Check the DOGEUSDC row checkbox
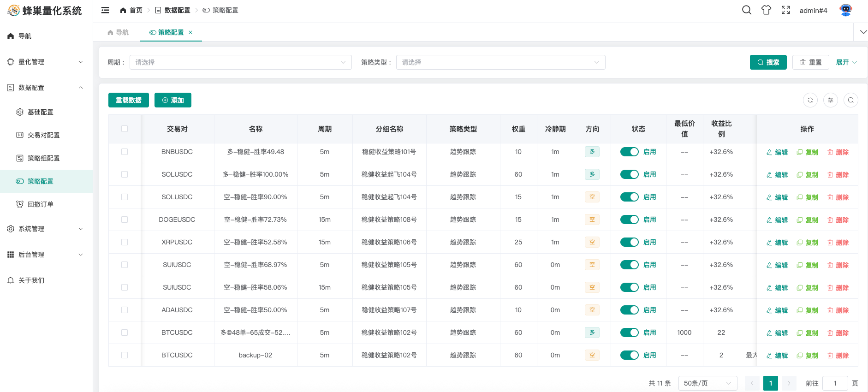 (x=125, y=220)
